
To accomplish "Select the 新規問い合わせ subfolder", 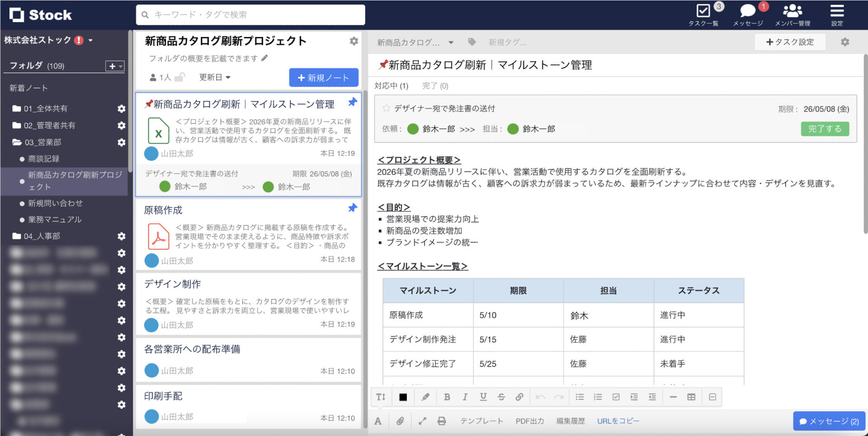I will pos(55,203).
